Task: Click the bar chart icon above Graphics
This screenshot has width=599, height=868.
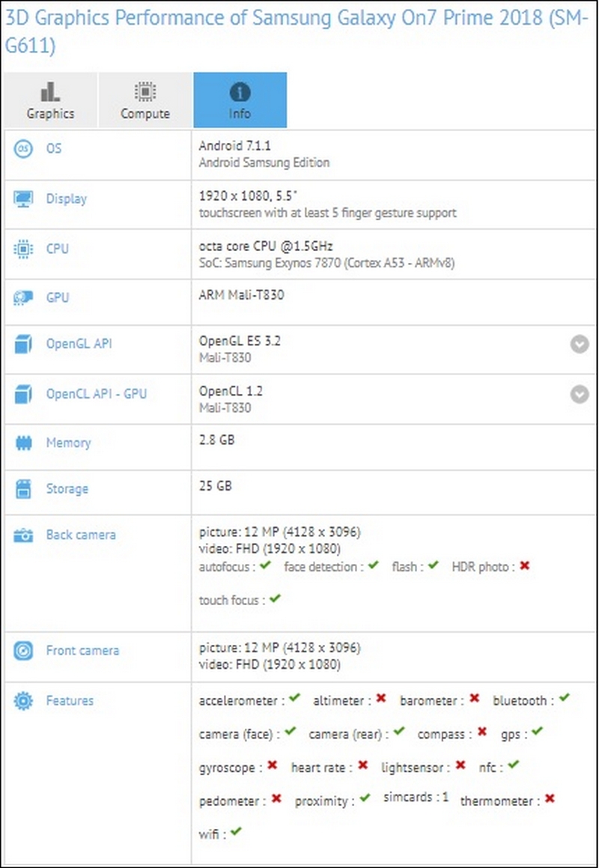Action: click(50, 91)
